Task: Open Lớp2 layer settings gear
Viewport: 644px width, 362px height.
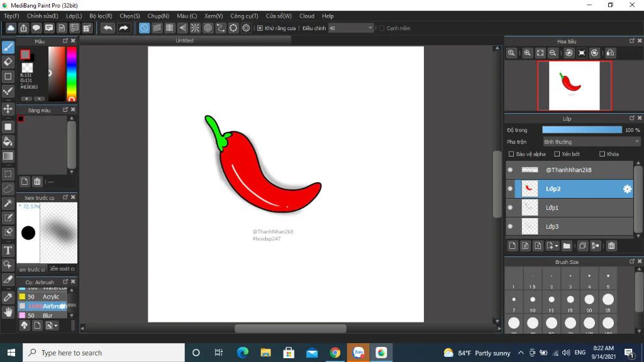Action: [x=627, y=189]
